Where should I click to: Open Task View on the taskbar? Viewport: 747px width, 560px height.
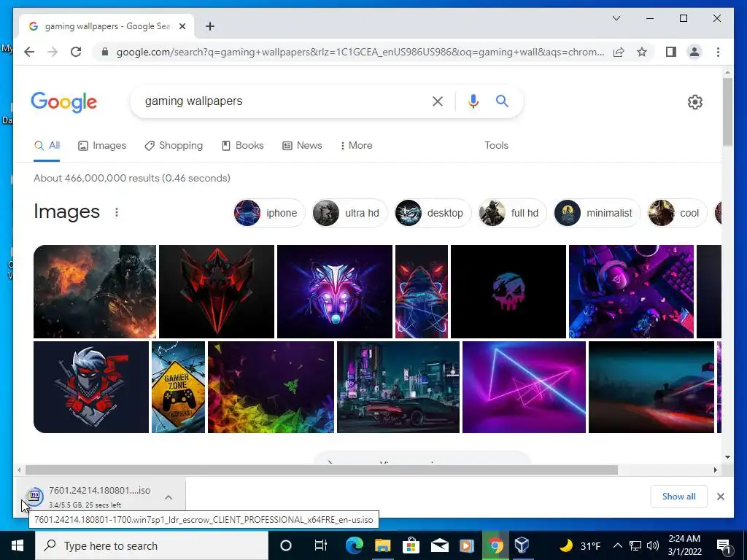pyautogui.click(x=321, y=545)
